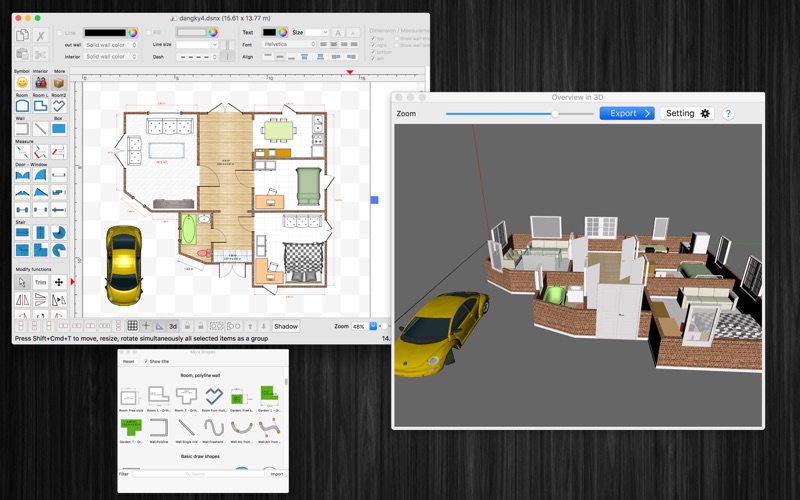Viewport: 800px width, 500px height.
Task: Open the Dash style dropdown
Action: (197, 57)
